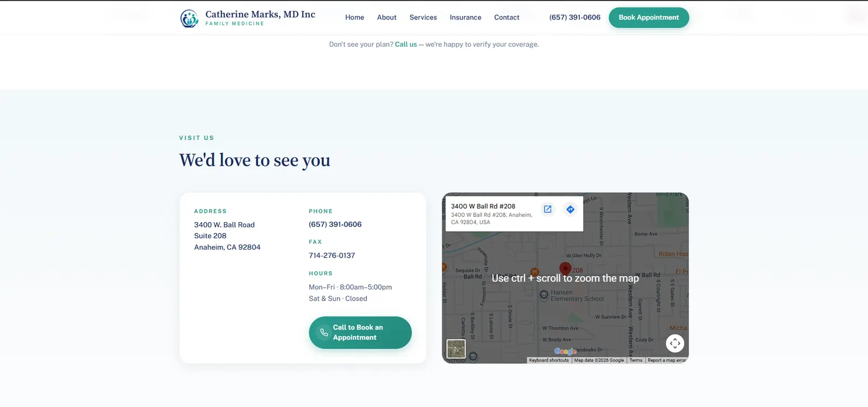Select the fax number 714-276-0137 text

tap(332, 256)
